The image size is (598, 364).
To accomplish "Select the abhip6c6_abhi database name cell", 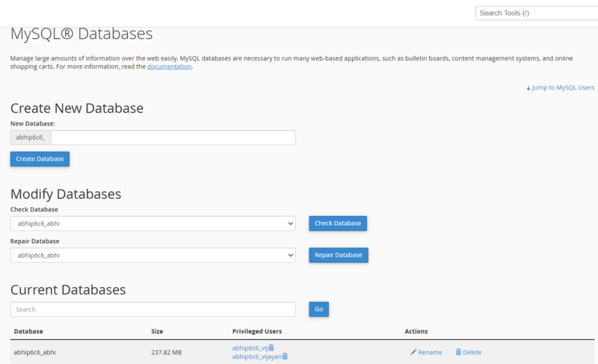I will [34, 352].
